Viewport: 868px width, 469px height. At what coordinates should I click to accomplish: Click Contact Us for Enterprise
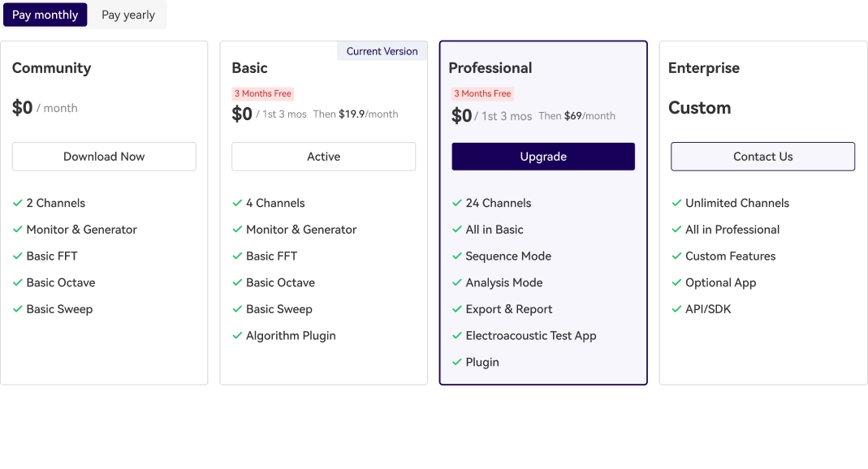(x=762, y=157)
